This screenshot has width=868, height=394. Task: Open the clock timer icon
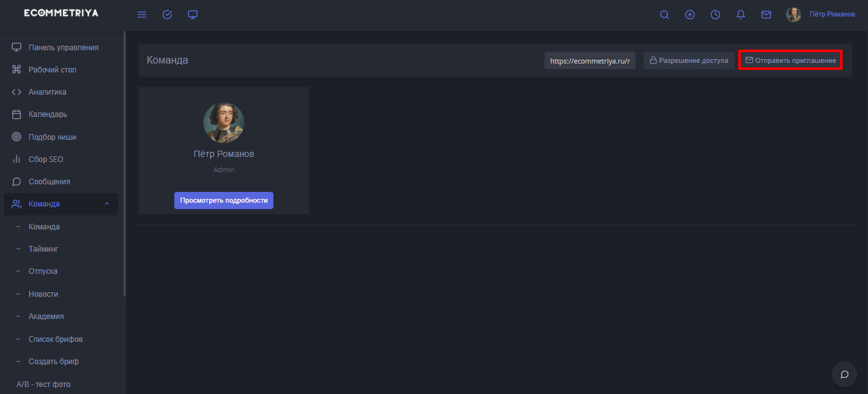tap(715, 15)
